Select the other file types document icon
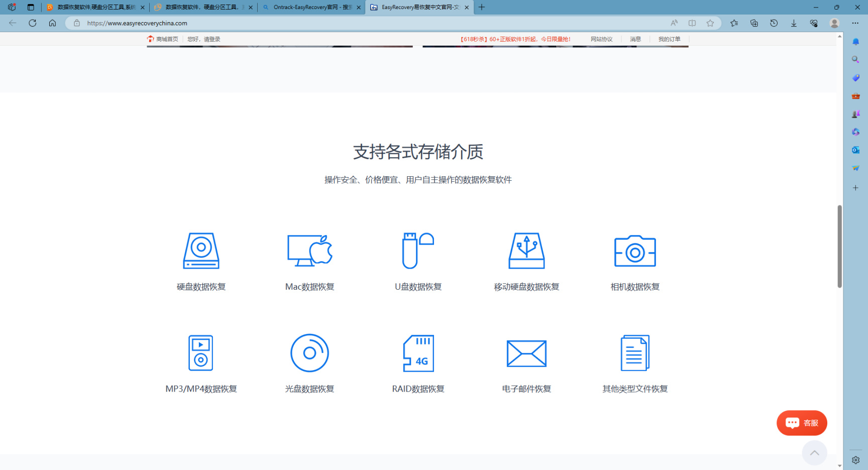Viewport: 868px width, 470px height. pyautogui.click(x=635, y=353)
